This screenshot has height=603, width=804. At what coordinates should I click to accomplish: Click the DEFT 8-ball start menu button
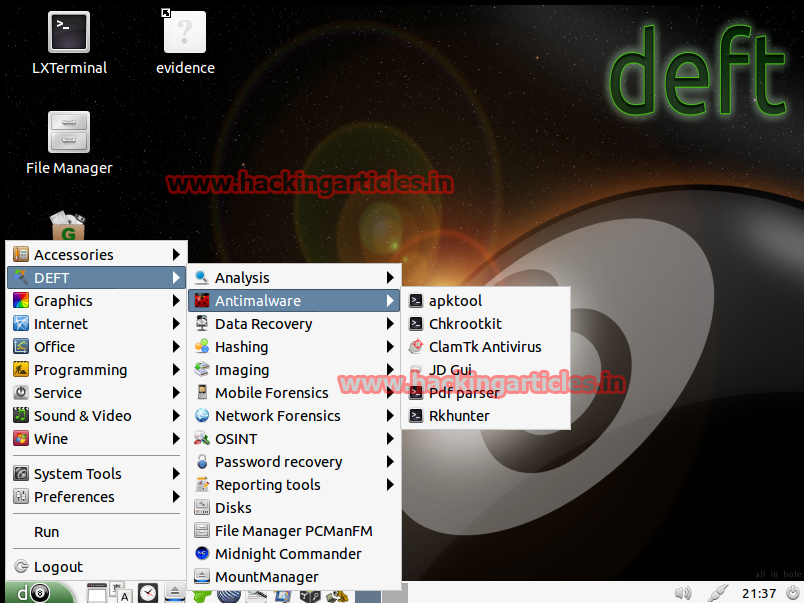coord(39,593)
